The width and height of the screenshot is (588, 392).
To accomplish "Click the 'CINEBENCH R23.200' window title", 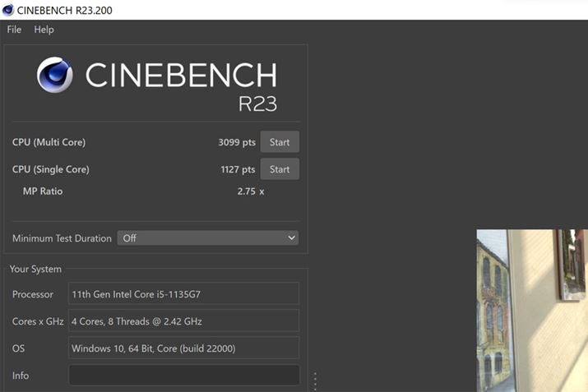I will 64,10.
